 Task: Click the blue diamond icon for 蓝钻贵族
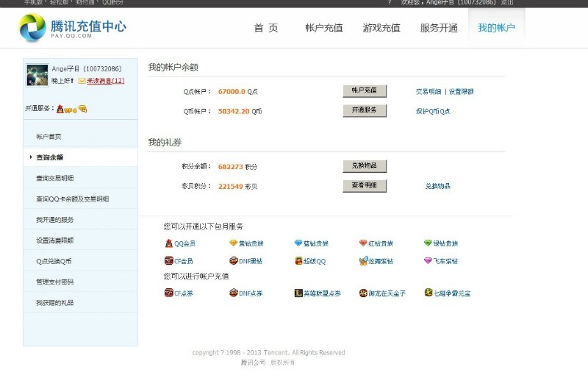(x=298, y=243)
